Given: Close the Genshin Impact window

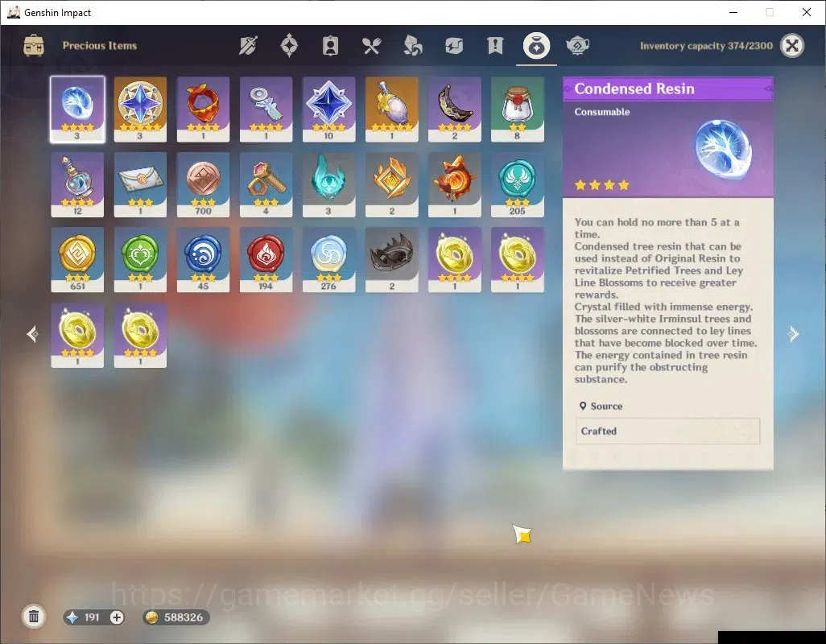Looking at the screenshot, I should [x=806, y=12].
